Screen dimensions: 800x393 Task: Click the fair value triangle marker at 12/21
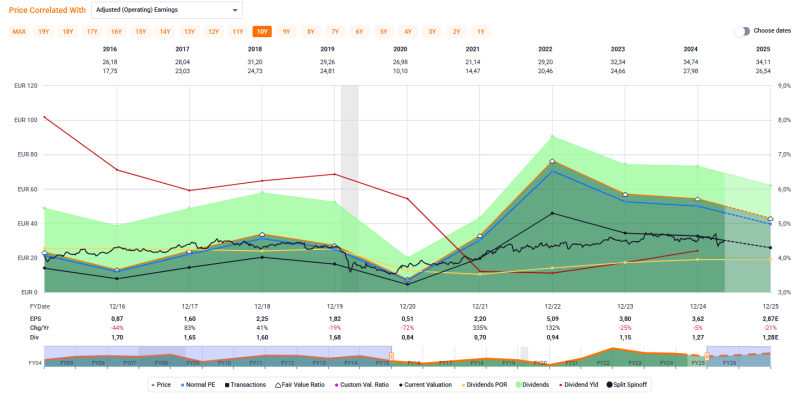480,236
